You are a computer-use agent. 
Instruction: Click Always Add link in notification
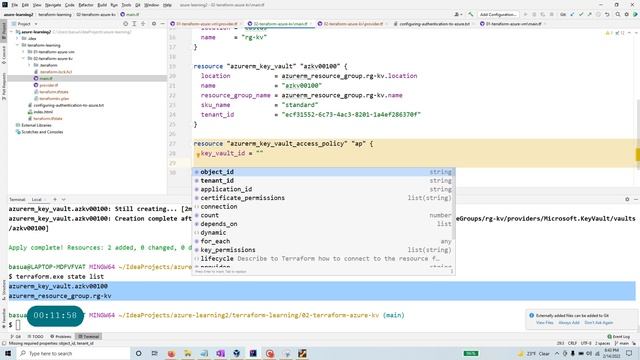[x=569, y=322]
